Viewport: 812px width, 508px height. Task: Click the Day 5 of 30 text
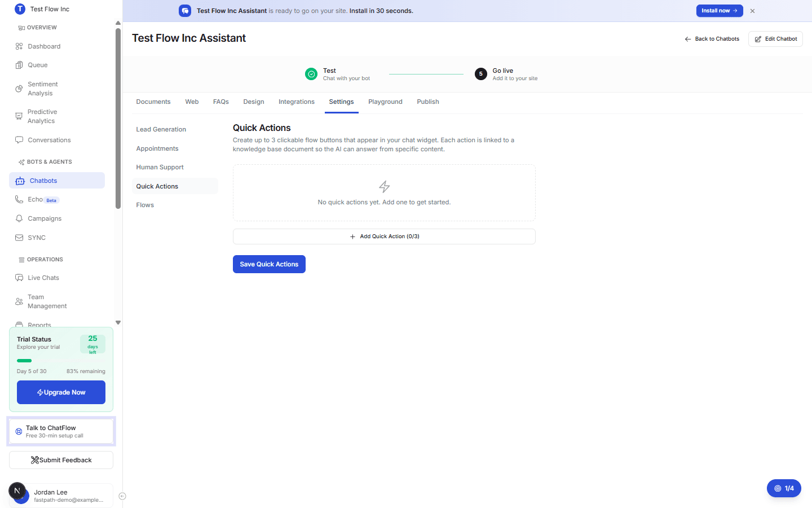[x=32, y=371]
